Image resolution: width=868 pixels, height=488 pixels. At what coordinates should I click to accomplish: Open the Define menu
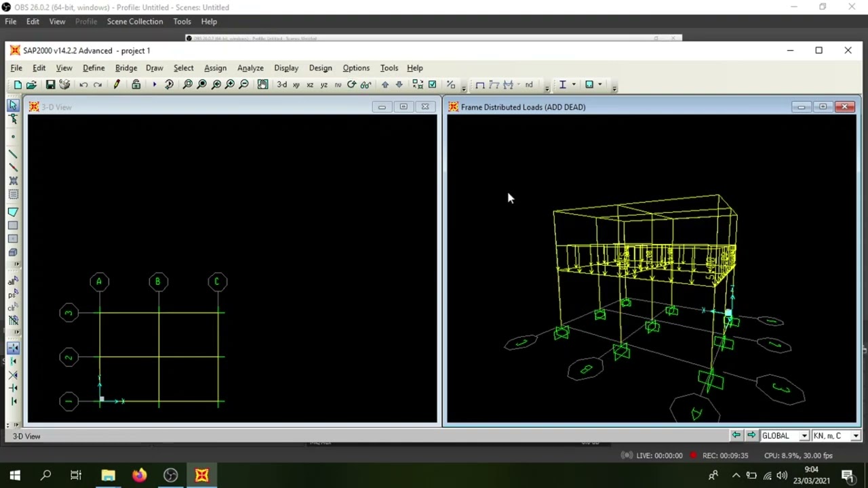point(94,68)
